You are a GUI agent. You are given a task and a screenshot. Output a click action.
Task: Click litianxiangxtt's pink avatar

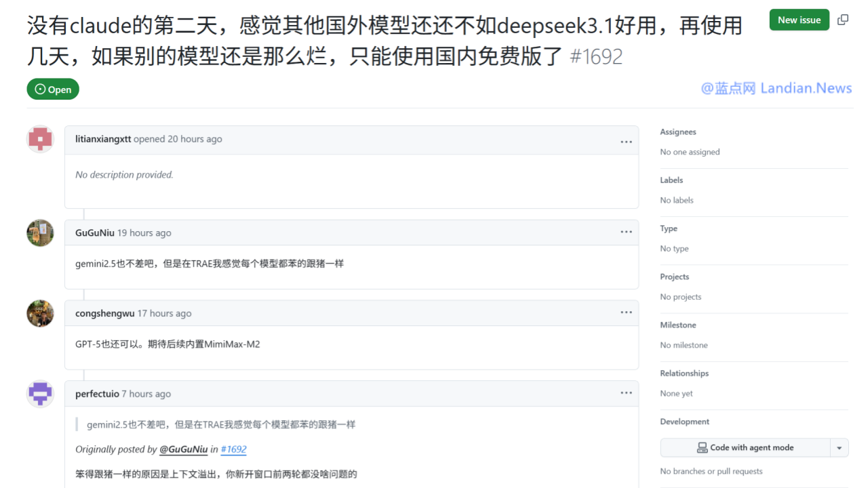pyautogui.click(x=40, y=139)
